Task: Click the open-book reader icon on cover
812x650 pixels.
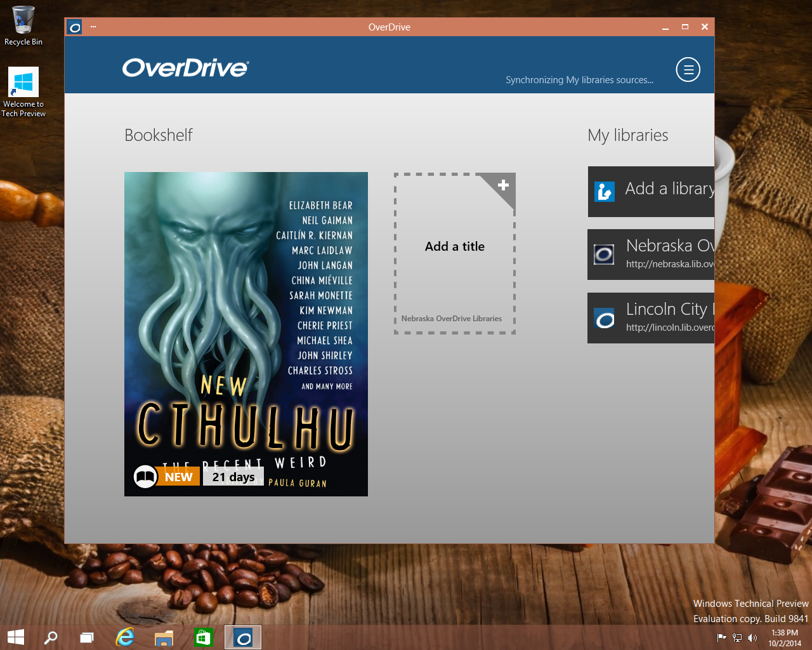Action: click(145, 477)
